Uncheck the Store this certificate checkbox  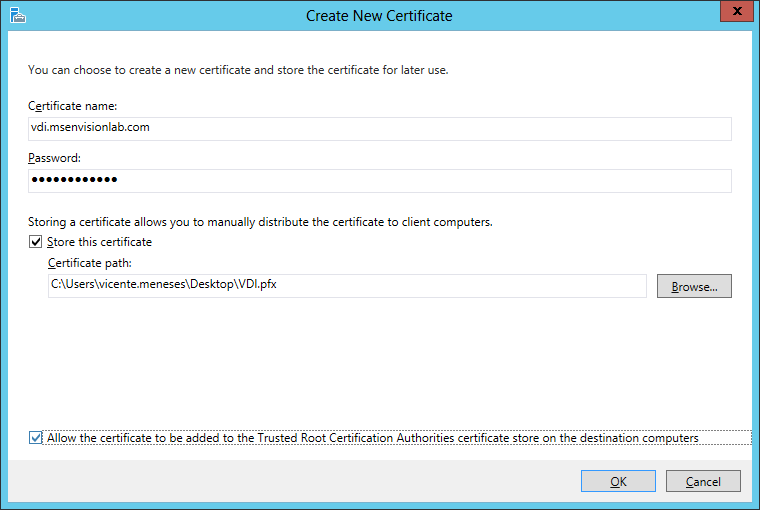pyautogui.click(x=36, y=242)
